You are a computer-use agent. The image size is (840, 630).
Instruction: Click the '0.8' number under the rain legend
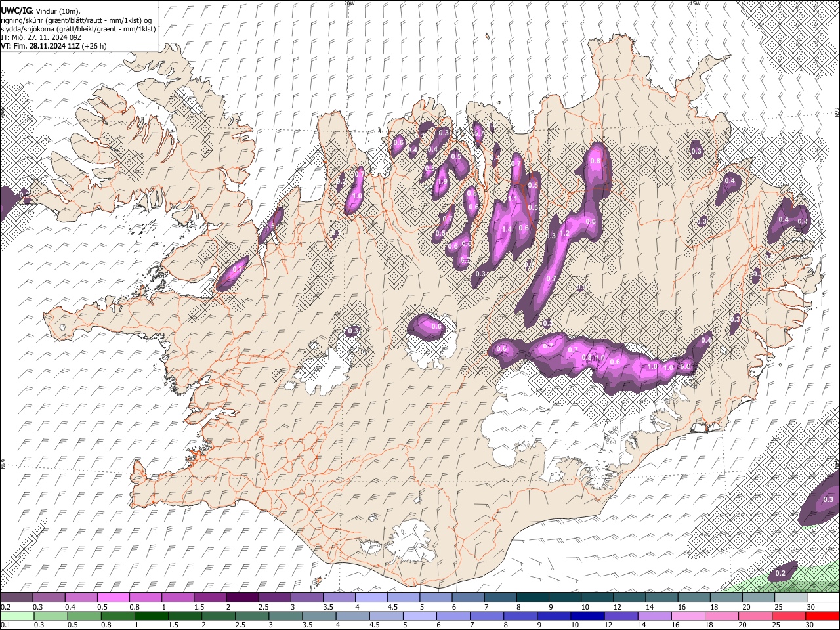click(x=106, y=625)
